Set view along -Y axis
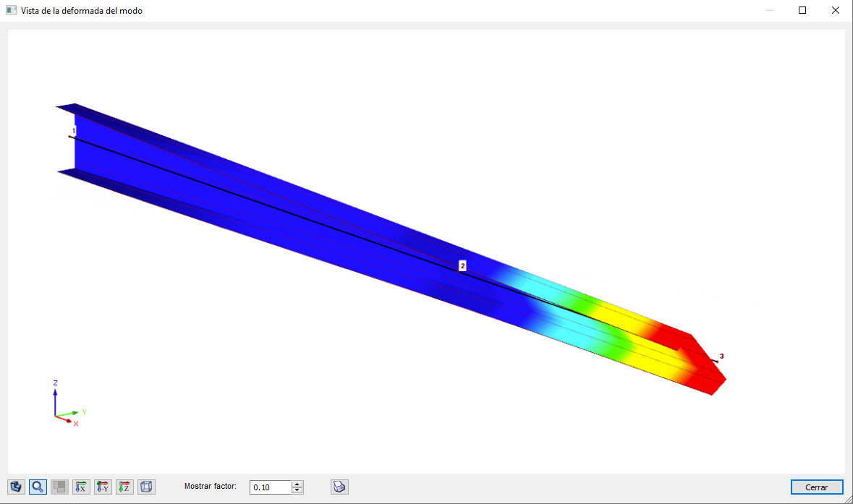Image resolution: width=853 pixels, height=504 pixels. pyautogui.click(x=103, y=487)
